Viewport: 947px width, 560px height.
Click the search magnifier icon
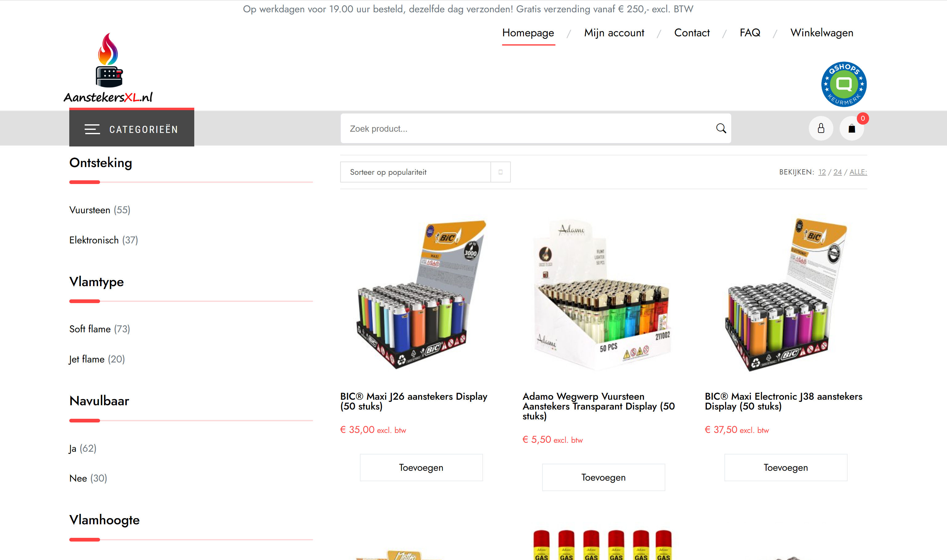point(721,128)
